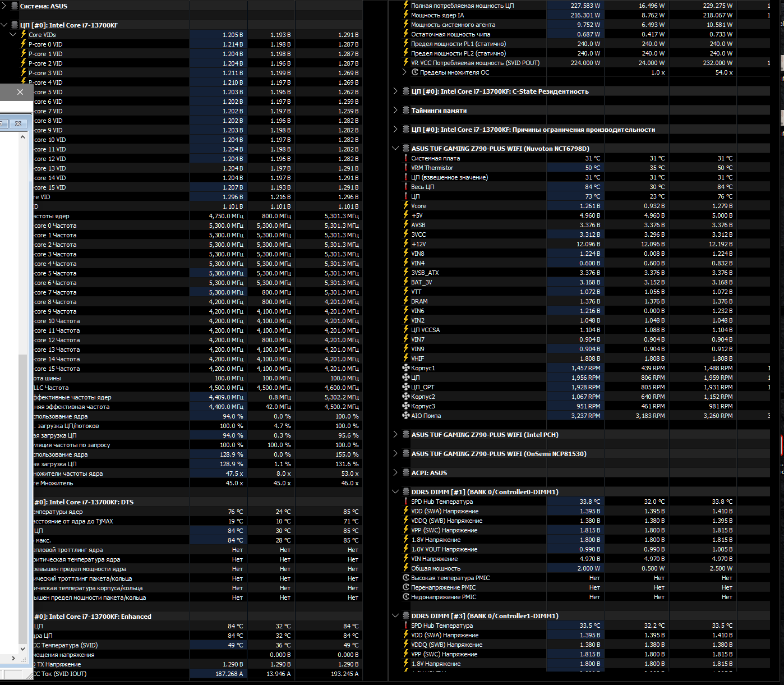
Task: Click the value 227.583 W
Action: pyautogui.click(x=585, y=6)
